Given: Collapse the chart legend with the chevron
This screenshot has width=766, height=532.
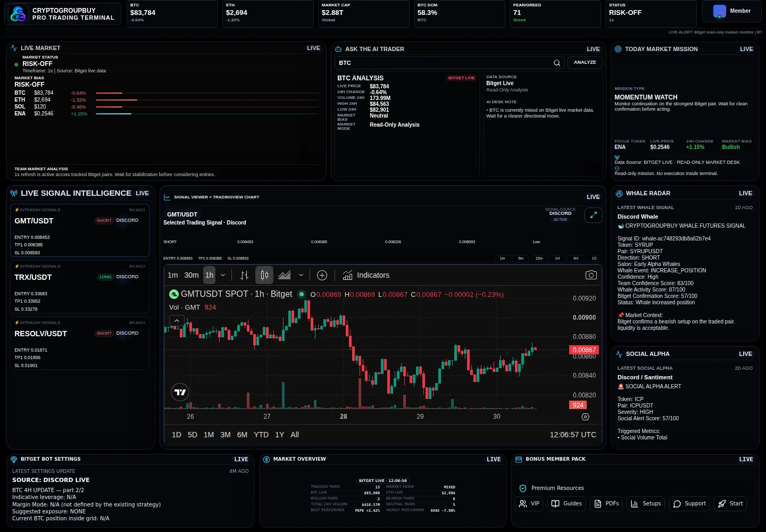Looking at the screenshot, I should pyautogui.click(x=177, y=320).
